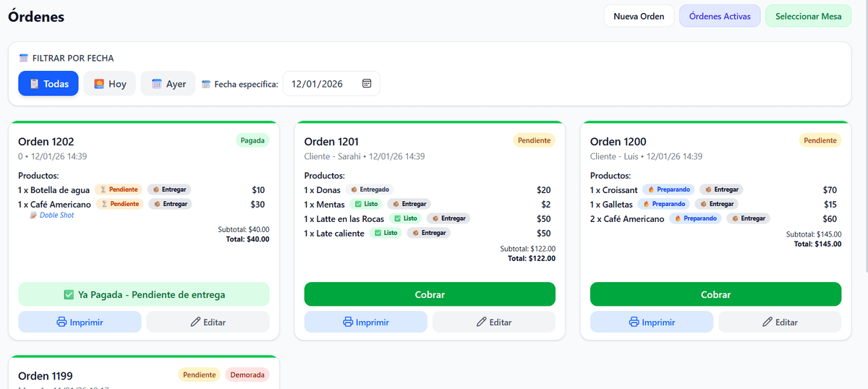The image size is (868, 389).
Task: Show Órdenes Activas
Action: (x=719, y=17)
